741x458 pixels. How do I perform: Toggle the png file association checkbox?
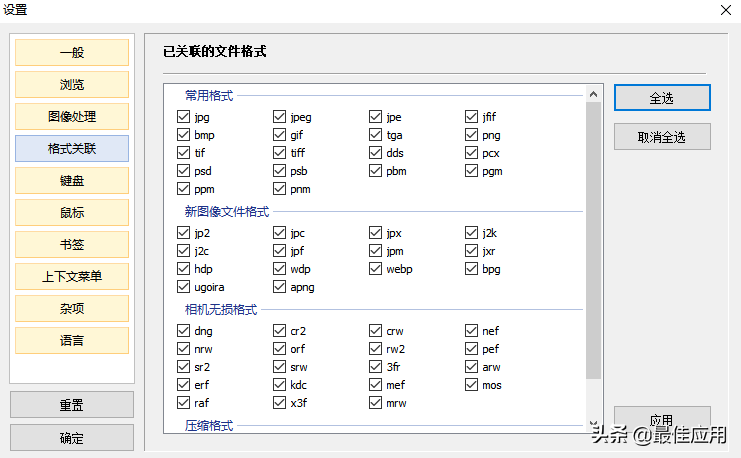[x=472, y=135]
